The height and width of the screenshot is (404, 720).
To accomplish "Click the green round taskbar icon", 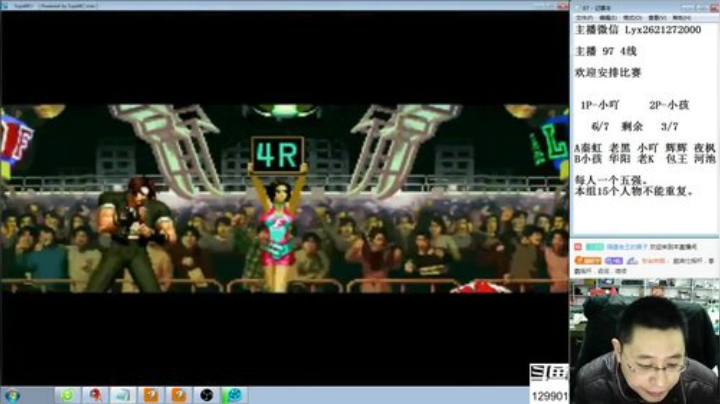I will [68, 395].
